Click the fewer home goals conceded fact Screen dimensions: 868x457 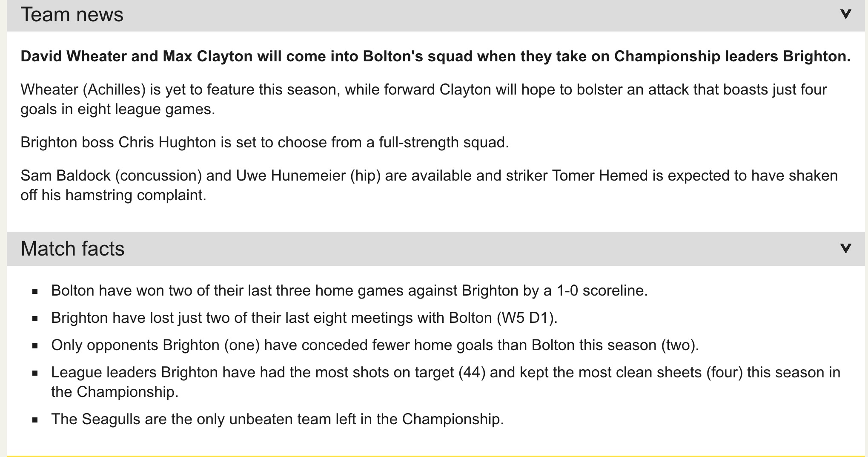[x=375, y=345]
